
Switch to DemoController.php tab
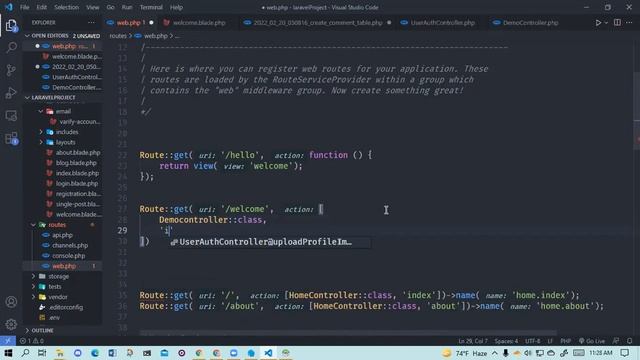[530, 23]
